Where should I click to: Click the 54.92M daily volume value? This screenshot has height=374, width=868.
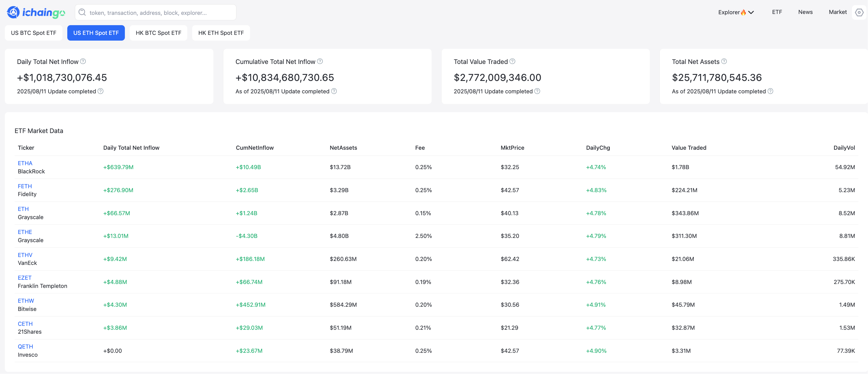[x=845, y=167]
